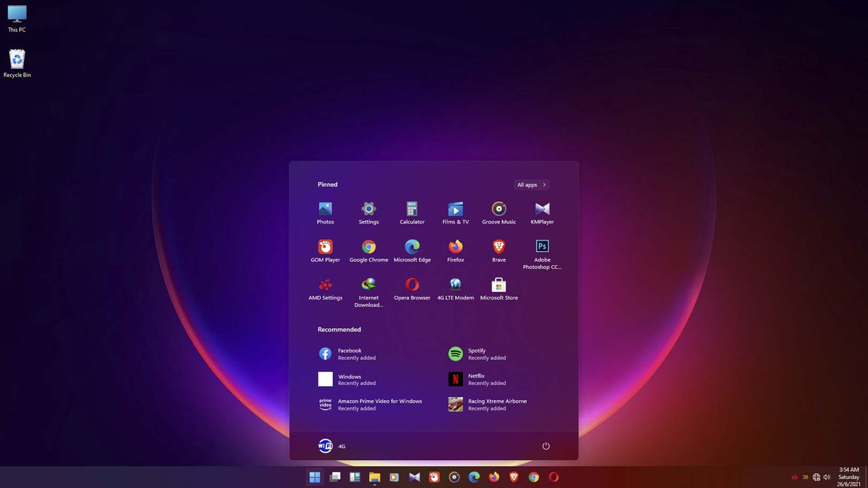Launch the 4G LTE Modem app

click(456, 289)
